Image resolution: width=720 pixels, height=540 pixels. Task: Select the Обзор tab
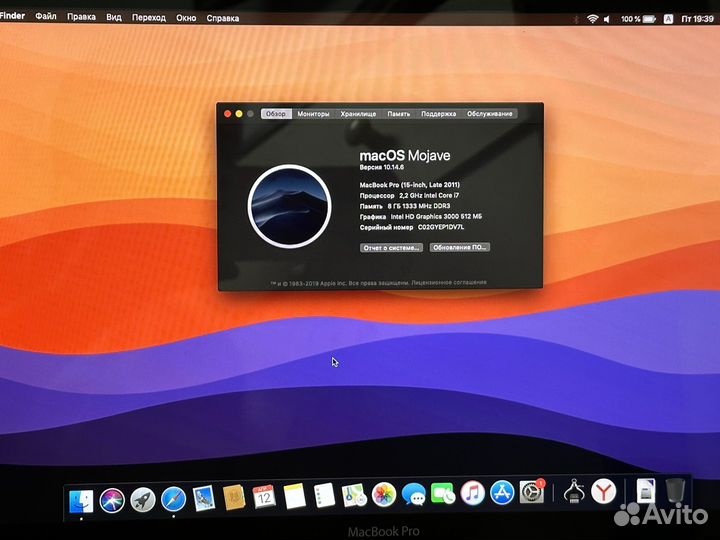276,113
